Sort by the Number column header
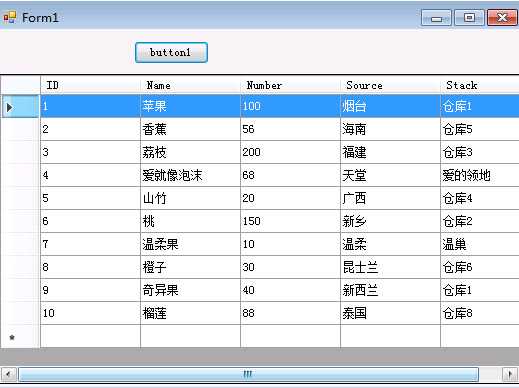The width and height of the screenshot is (519, 388). [290, 85]
